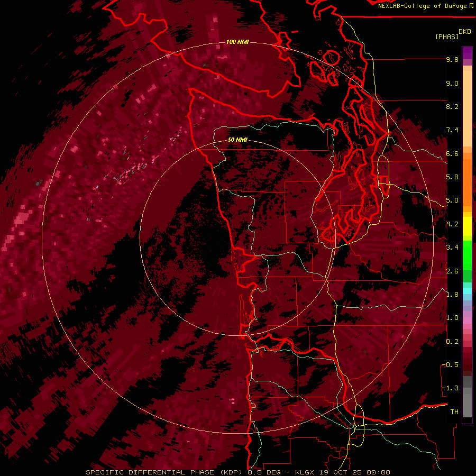
Task: Click the 6.6 scale value
Action: click(452, 153)
